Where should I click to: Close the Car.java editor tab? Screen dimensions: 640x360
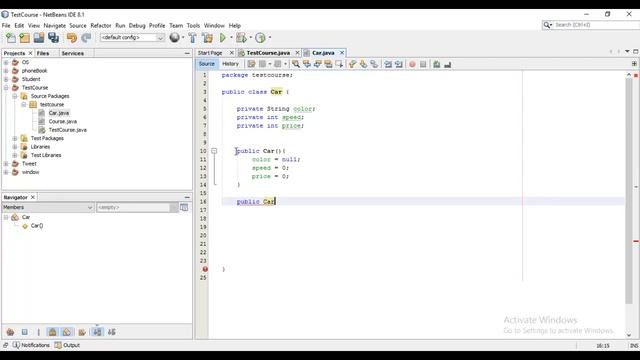tap(342, 53)
